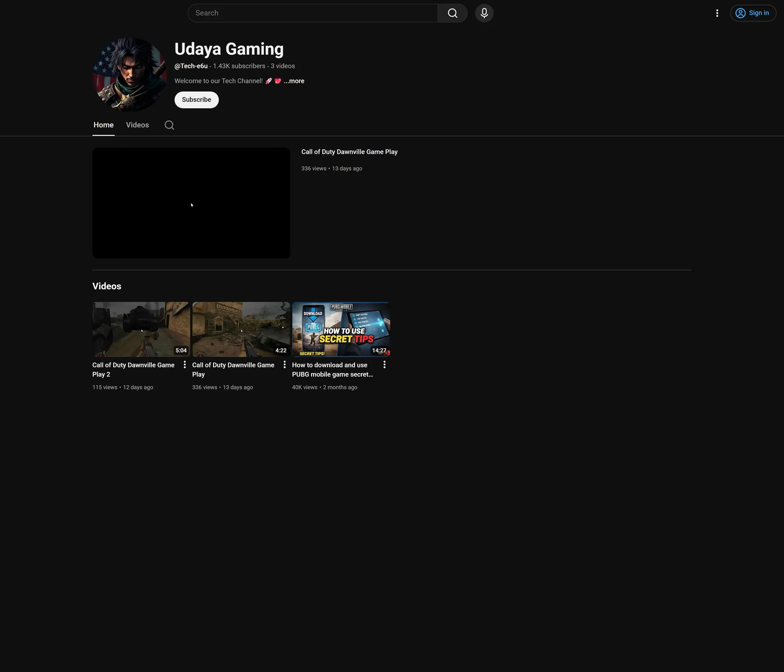
Task: Click '115 views • 12 days ago' text
Action: click(x=123, y=387)
